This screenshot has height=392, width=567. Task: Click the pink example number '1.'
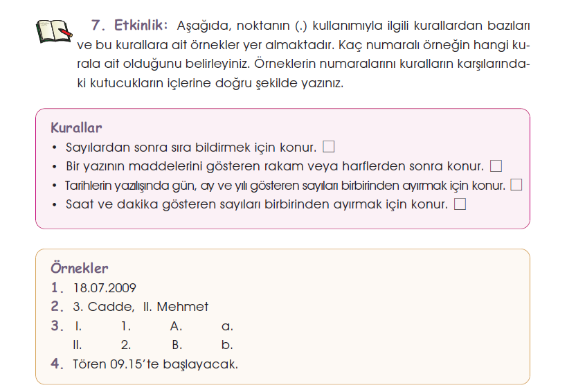(x=57, y=287)
